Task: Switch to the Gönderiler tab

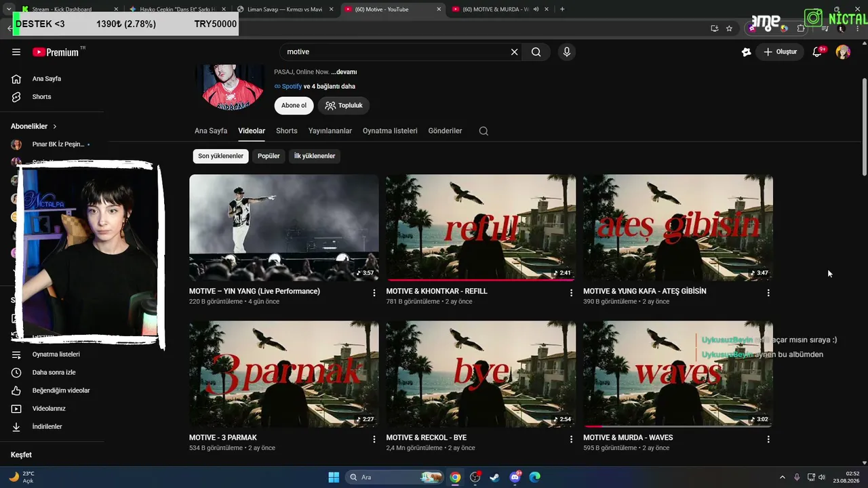Action: coord(445,131)
